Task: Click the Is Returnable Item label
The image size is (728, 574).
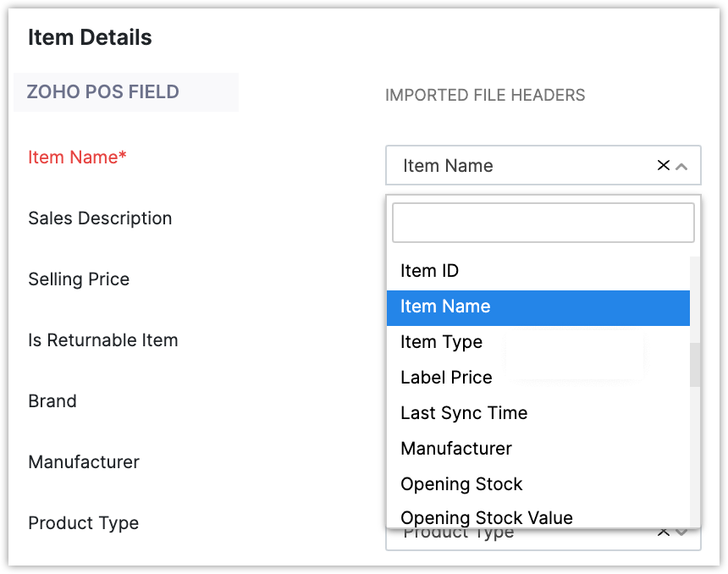Action: pos(103,340)
